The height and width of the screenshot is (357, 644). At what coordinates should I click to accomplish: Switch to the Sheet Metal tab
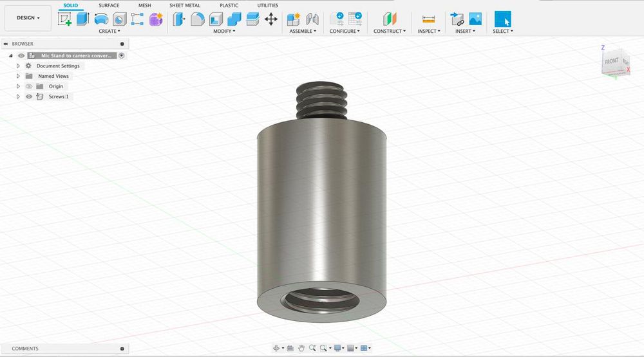click(x=185, y=5)
